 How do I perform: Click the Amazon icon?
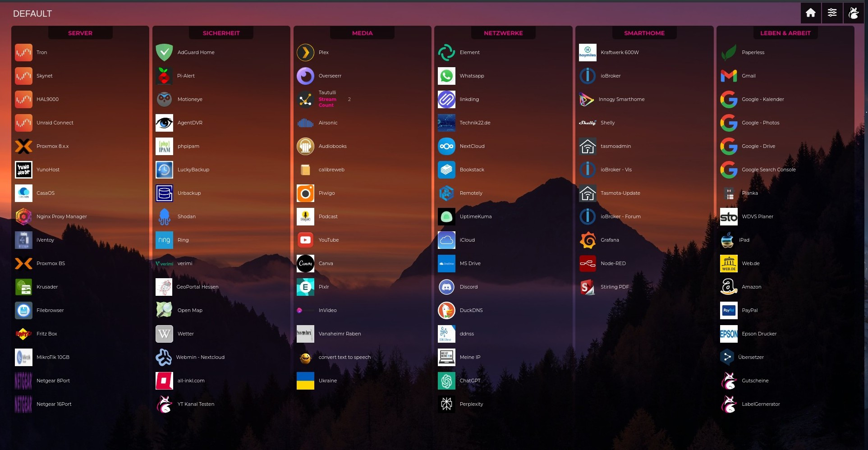click(x=729, y=287)
